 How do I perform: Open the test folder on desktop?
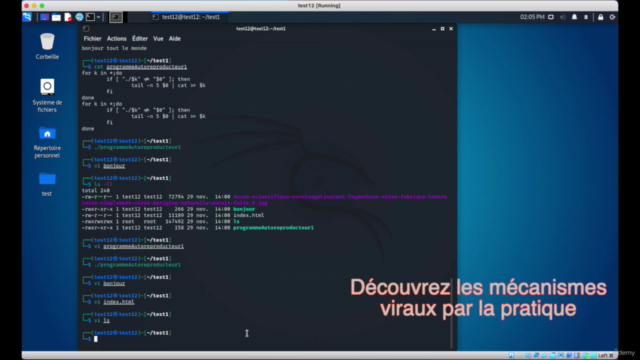[x=47, y=184]
